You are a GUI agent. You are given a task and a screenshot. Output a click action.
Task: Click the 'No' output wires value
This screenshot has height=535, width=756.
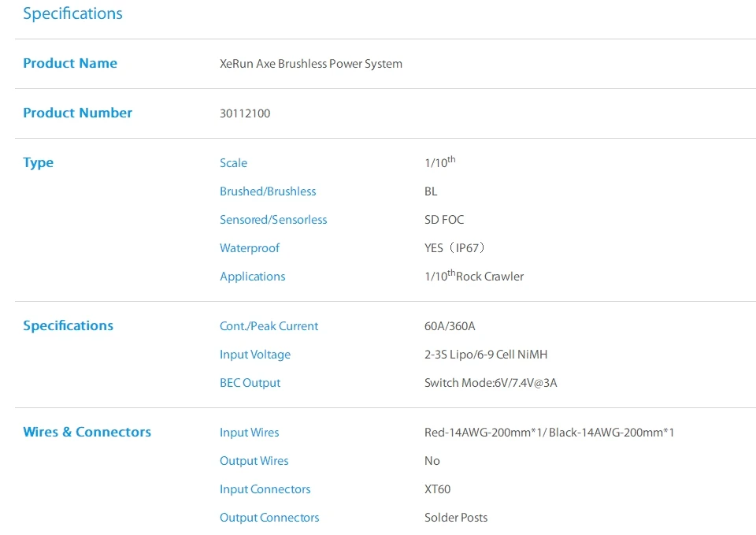432,461
